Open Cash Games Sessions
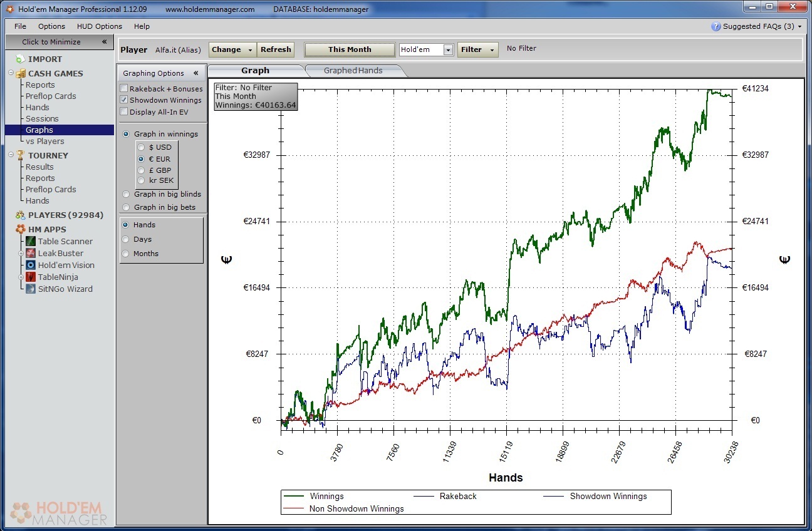Viewport: 812px width, 531px height. [42, 118]
